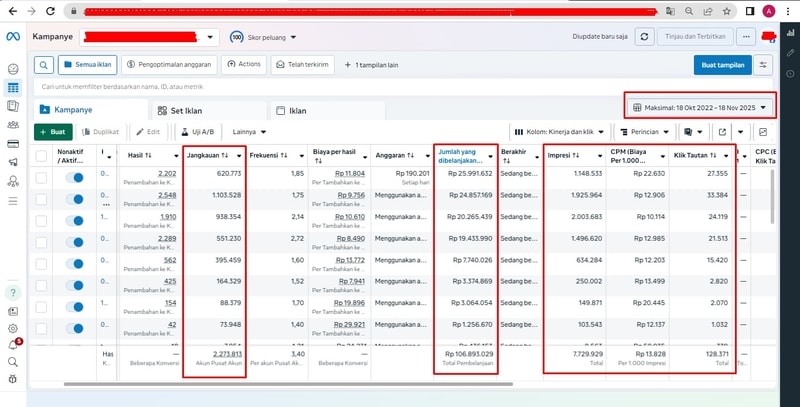
Task: Click the Buat tampilan button
Action: click(x=722, y=65)
